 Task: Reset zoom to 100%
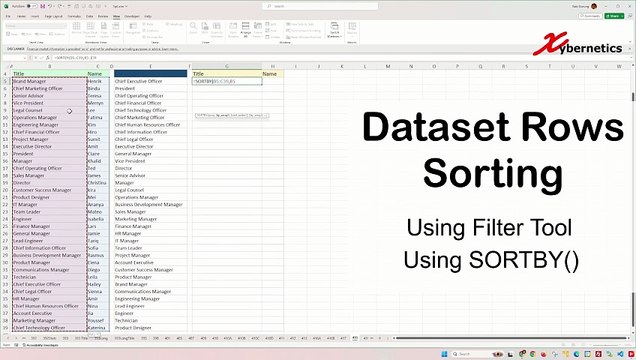205,29
